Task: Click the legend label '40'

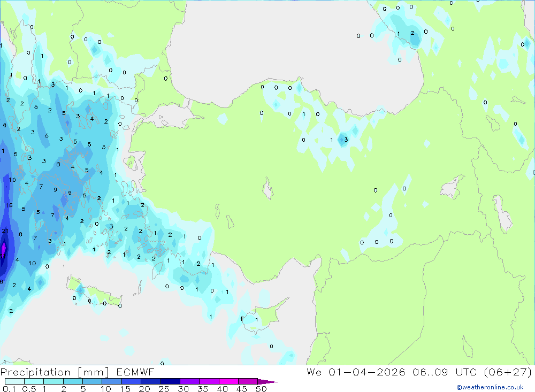Action: tap(223, 389)
